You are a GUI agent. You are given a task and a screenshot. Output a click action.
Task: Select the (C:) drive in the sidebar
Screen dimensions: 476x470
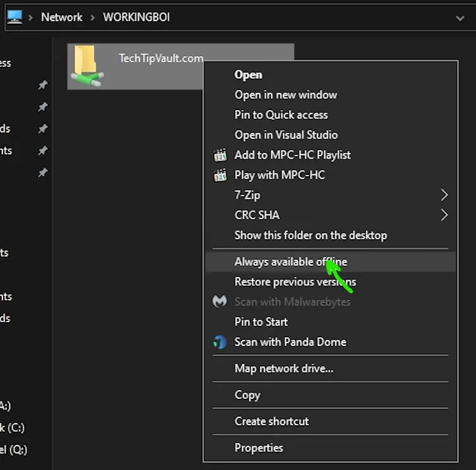(x=12, y=428)
